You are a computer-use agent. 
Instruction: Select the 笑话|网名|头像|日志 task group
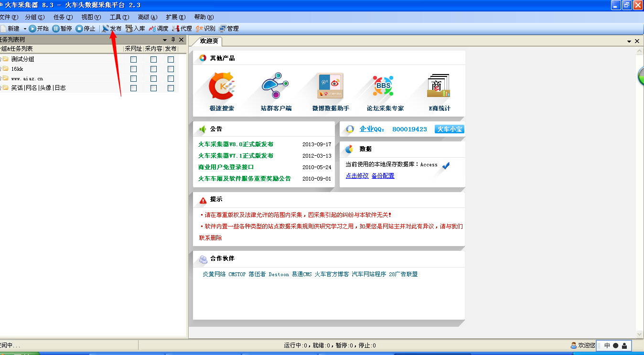(x=38, y=88)
